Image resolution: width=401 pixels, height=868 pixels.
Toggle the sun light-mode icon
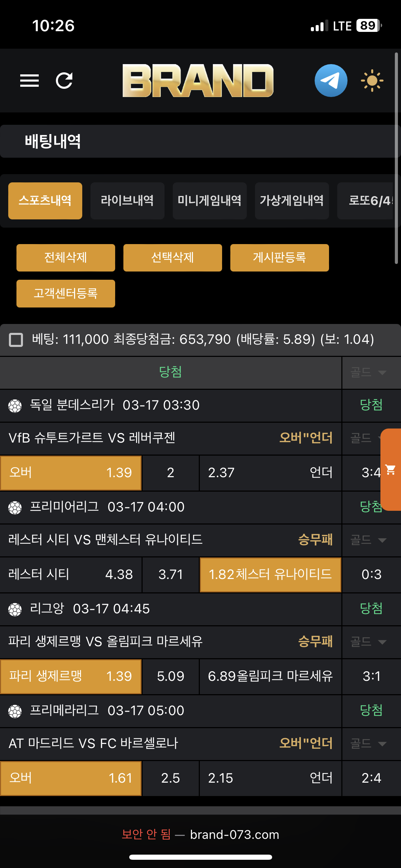click(372, 81)
